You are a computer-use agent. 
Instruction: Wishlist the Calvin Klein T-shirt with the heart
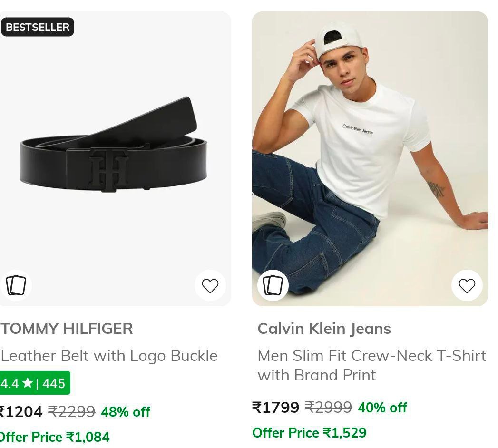467,285
